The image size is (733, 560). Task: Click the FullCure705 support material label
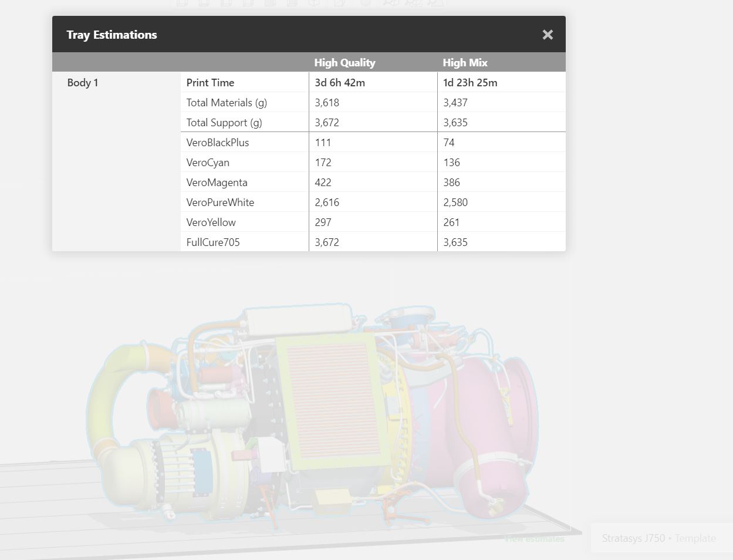[213, 242]
